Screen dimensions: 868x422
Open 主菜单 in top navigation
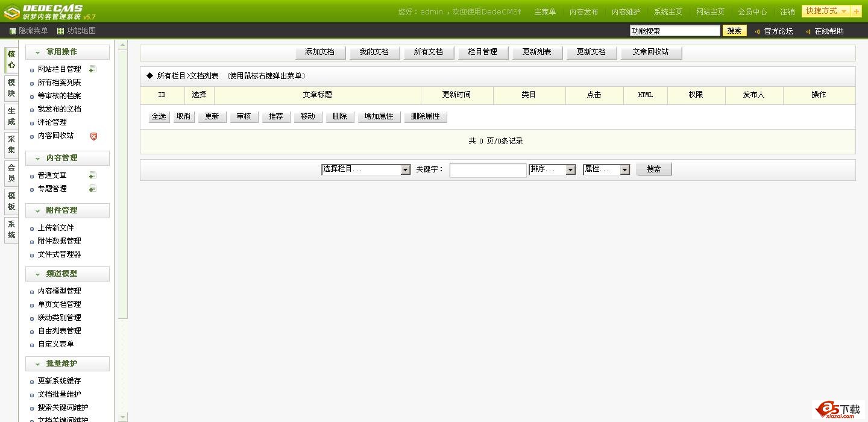point(545,12)
